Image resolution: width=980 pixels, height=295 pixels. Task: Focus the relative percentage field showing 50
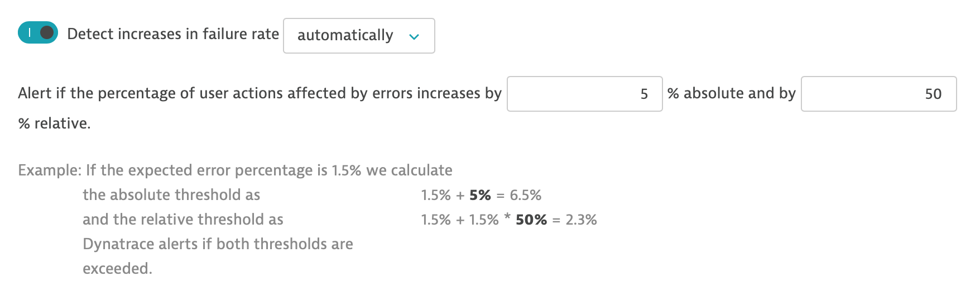(878, 94)
